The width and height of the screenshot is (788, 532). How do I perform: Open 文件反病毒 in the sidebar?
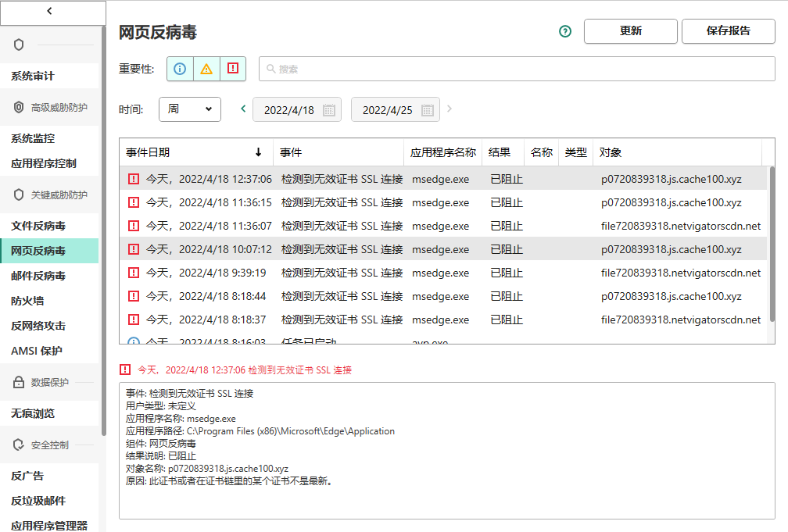point(38,226)
